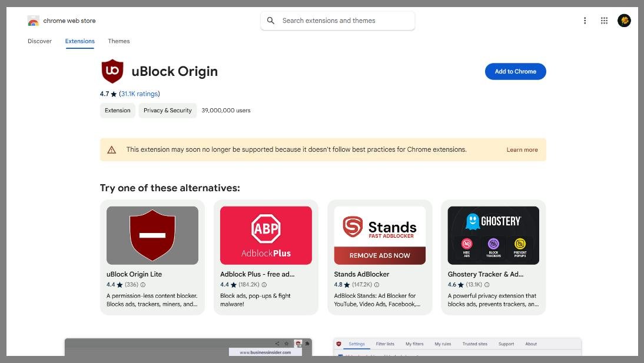Click the warning triangle in the yellow banner
Viewport: 644px width, 363px height.
pos(112,150)
